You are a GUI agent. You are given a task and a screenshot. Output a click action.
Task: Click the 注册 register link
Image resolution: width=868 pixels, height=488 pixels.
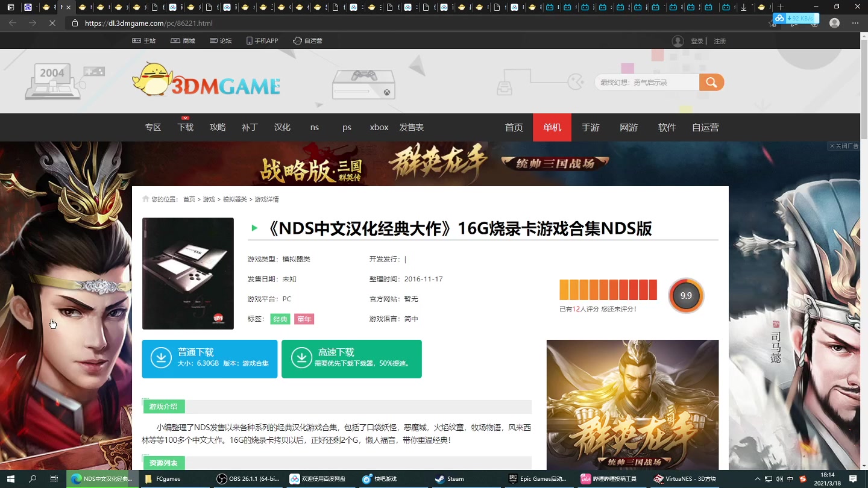coord(720,41)
